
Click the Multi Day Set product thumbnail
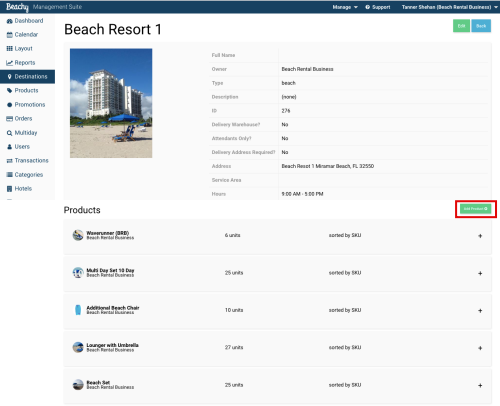[x=78, y=272]
